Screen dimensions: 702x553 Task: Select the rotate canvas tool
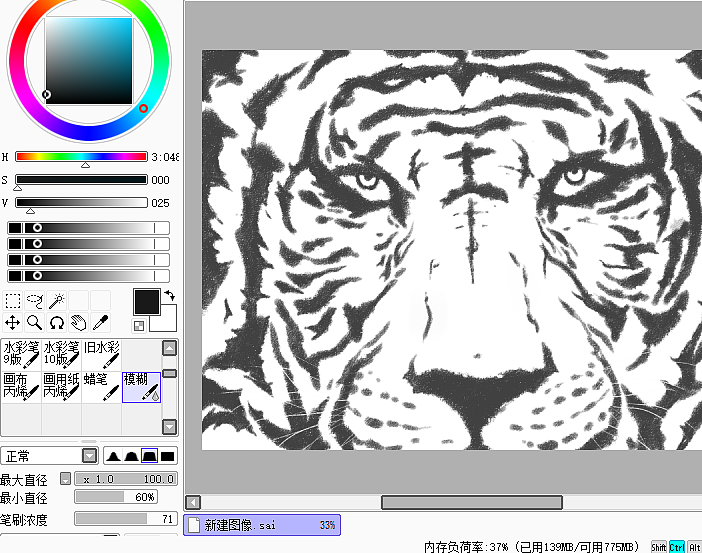57,322
